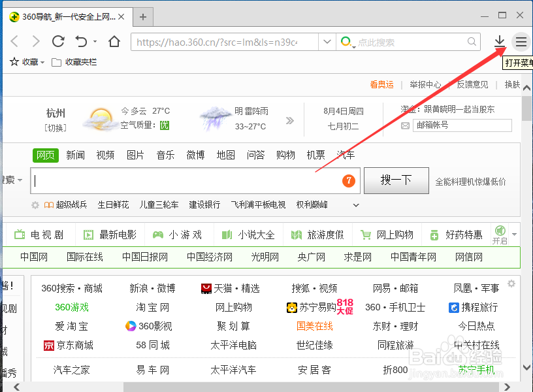Toggle the 开启 speaker button

500,235
